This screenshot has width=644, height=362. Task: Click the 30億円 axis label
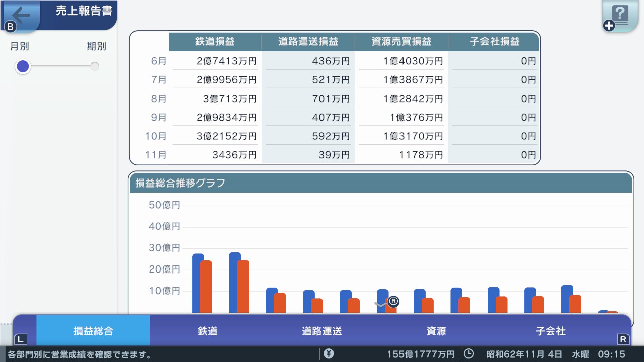point(165,248)
